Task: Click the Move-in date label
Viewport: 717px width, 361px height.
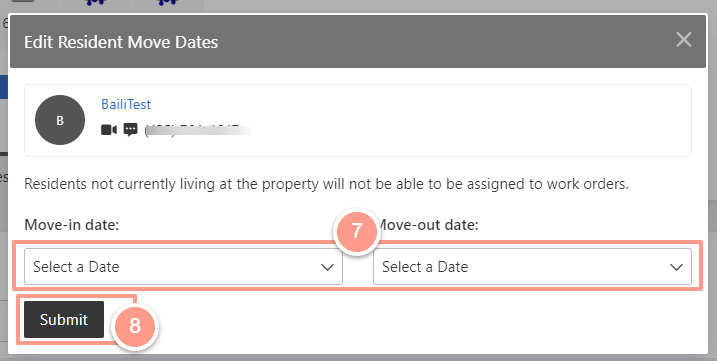Action: click(x=71, y=225)
